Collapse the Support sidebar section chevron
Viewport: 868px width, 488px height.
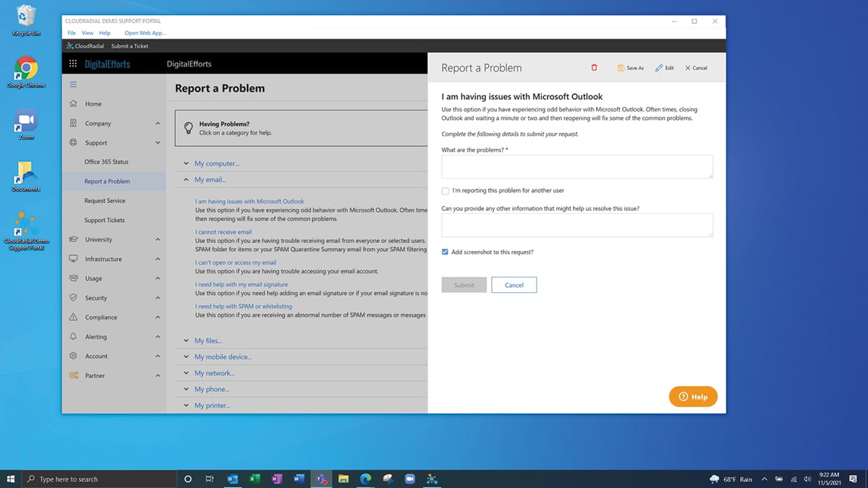pyautogui.click(x=158, y=143)
